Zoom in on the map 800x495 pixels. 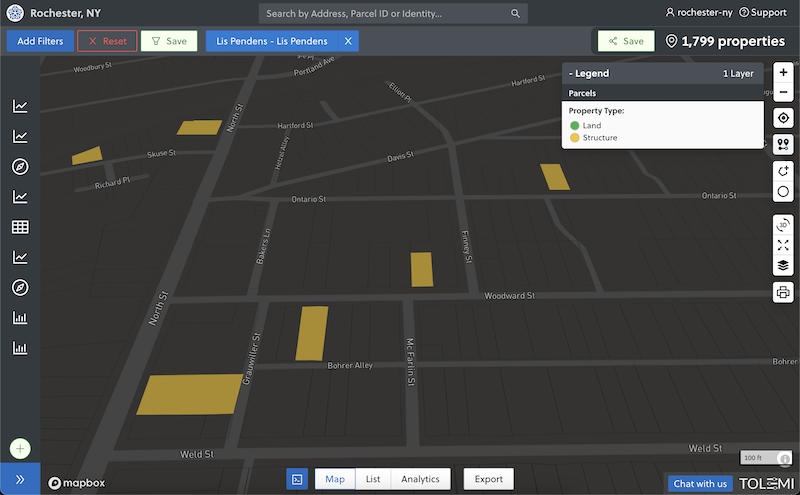pos(783,73)
